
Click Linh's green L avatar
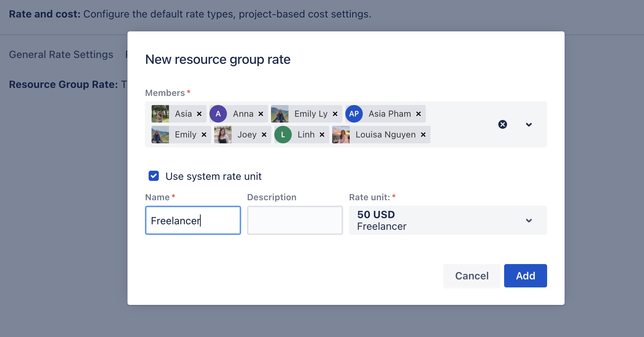tap(283, 135)
